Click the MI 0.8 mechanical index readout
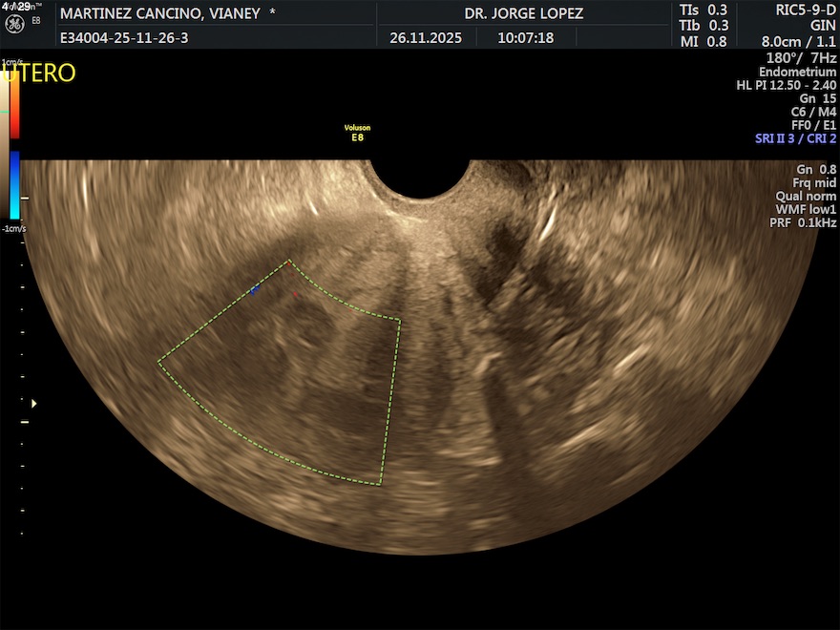Viewport: 840px width, 630px height. coord(703,41)
